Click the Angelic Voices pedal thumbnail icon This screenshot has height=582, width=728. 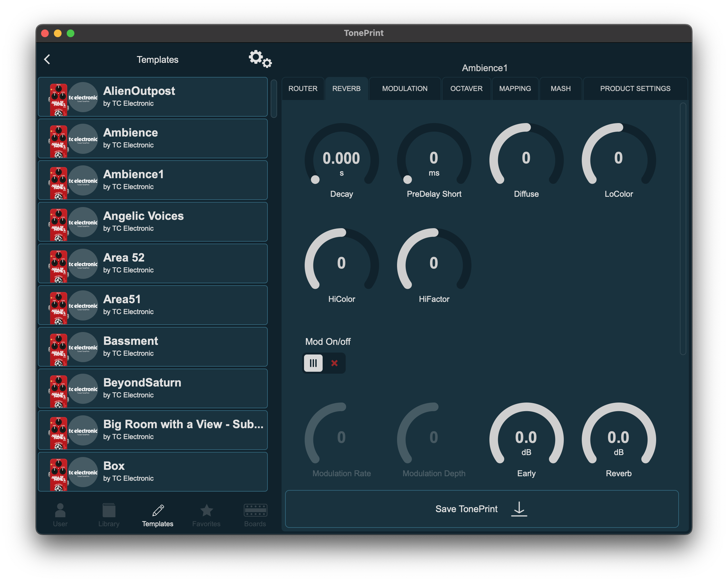[x=58, y=224]
